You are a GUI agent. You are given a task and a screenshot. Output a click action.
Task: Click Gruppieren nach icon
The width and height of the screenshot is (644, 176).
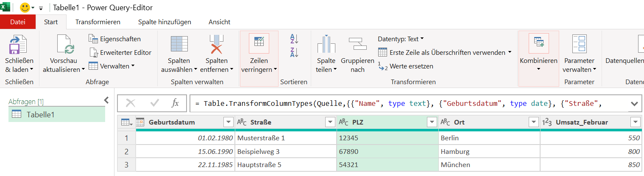point(357,45)
